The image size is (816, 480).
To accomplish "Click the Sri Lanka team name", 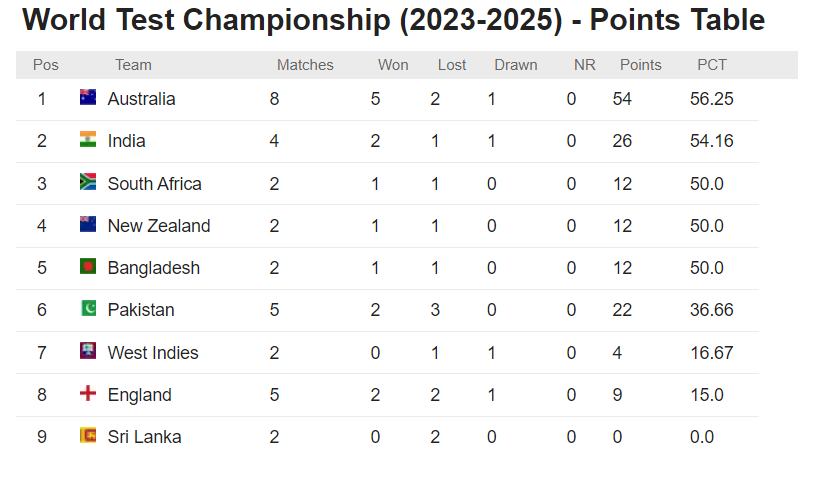I will click(x=144, y=437).
